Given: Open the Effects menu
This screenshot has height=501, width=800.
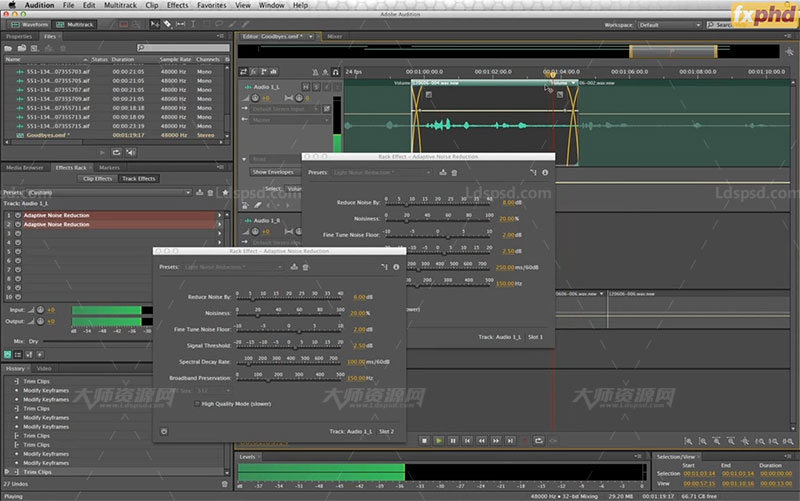Looking at the screenshot, I should point(178,5).
